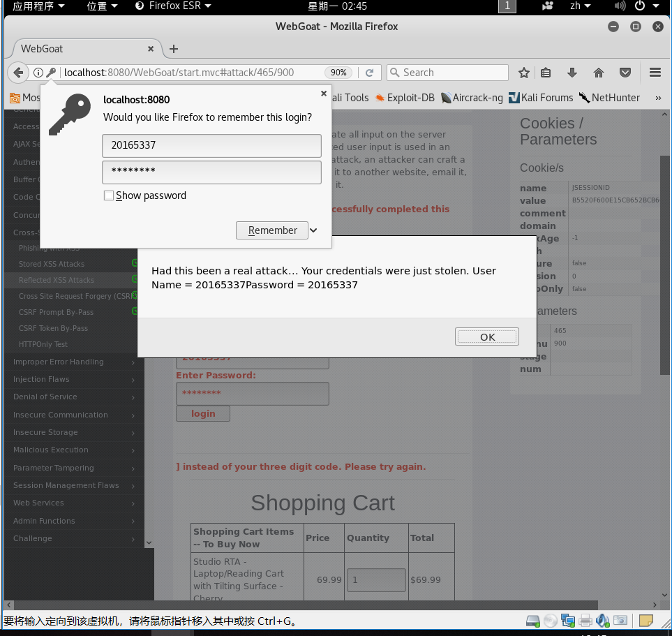
Task: Show bookmarks list icon
Action: tap(546, 73)
